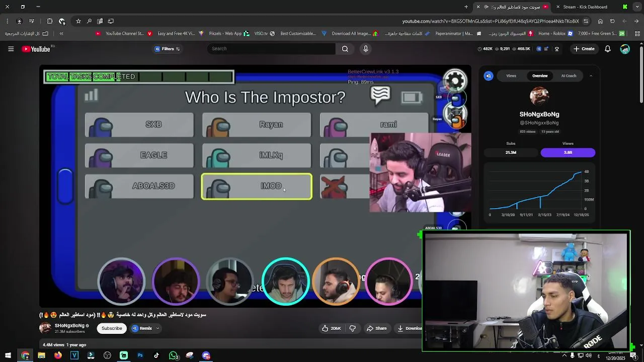Launch Firefox from the taskbar

click(58, 355)
